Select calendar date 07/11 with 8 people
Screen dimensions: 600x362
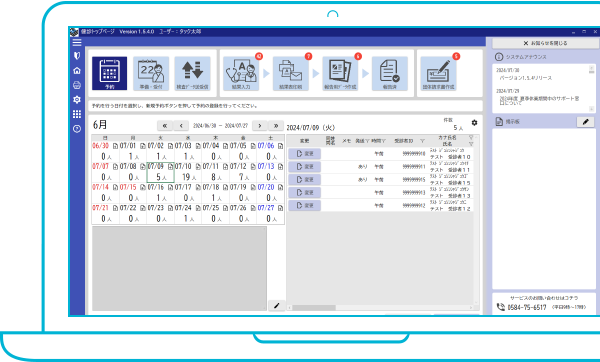pos(216,173)
